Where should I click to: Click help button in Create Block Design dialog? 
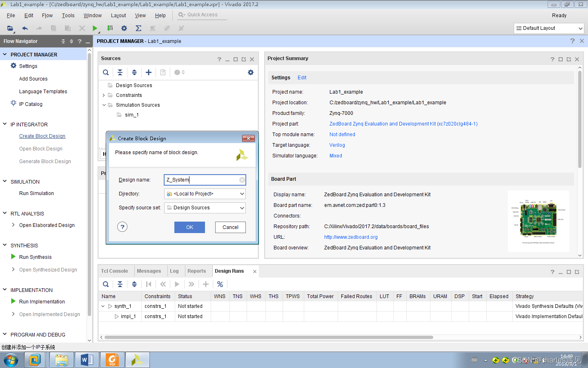click(122, 227)
